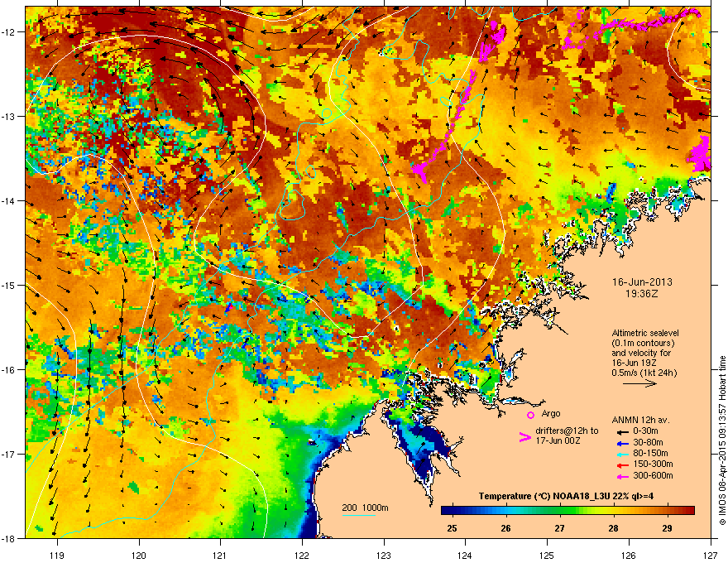728x563 pixels.
Task: Click the 'Argo' legend label
Action: pyautogui.click(x=551, y=413)
